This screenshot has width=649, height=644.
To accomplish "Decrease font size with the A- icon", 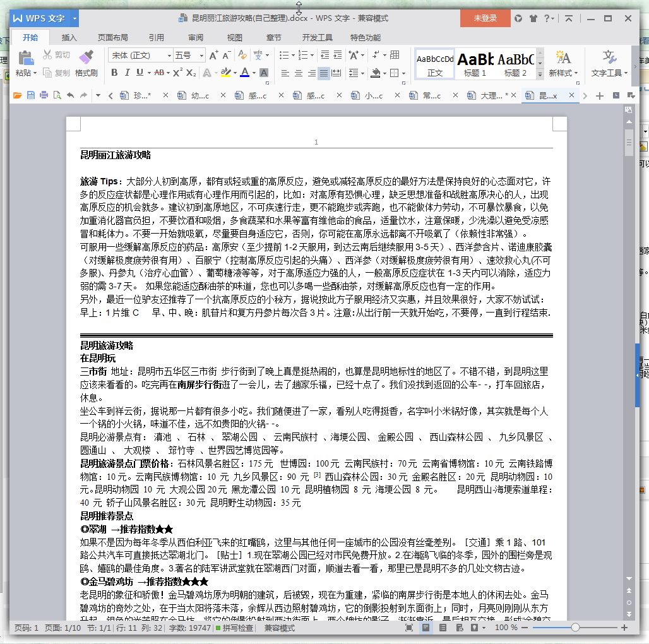I will 227,56.
